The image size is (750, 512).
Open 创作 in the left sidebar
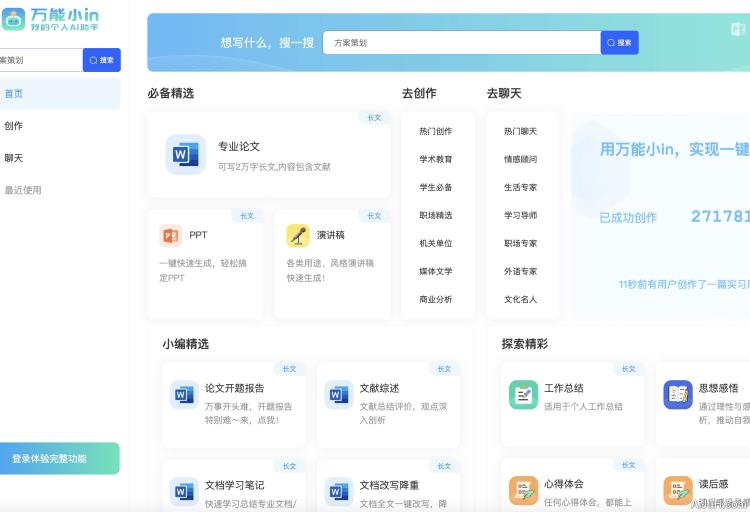tap(14, 126)
